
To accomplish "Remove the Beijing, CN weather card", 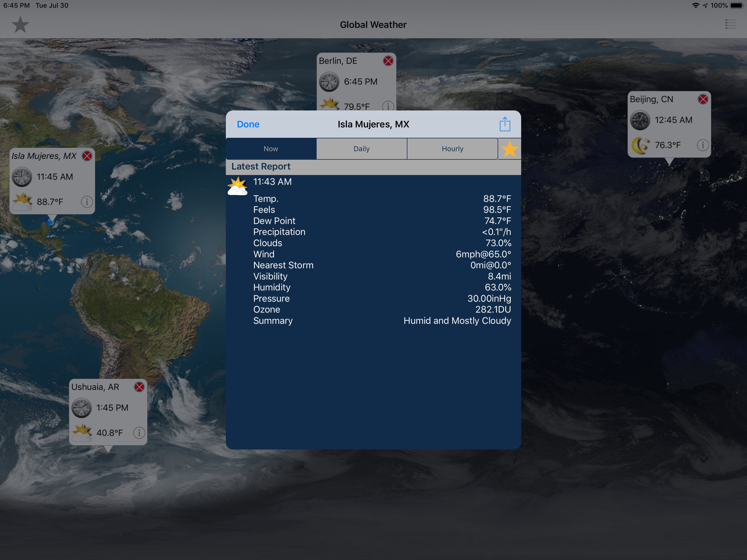I will tap(703, 99).
